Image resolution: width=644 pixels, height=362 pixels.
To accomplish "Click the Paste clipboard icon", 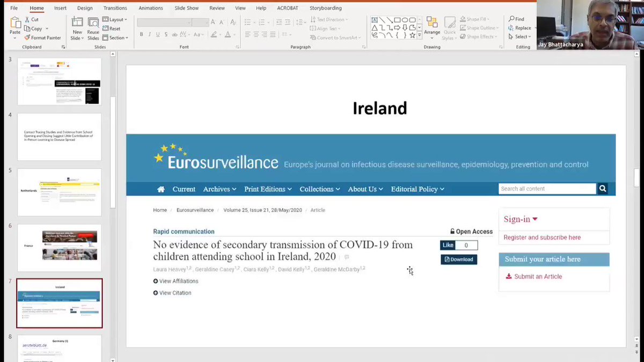I will coord(15,24).
